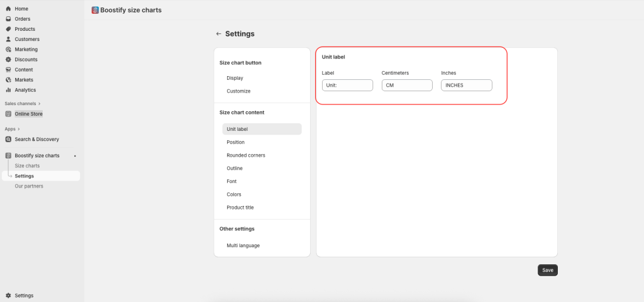Click the Analytics bar chart icon
The width and height of the screenshot is (644, 302).
point(8,90)
